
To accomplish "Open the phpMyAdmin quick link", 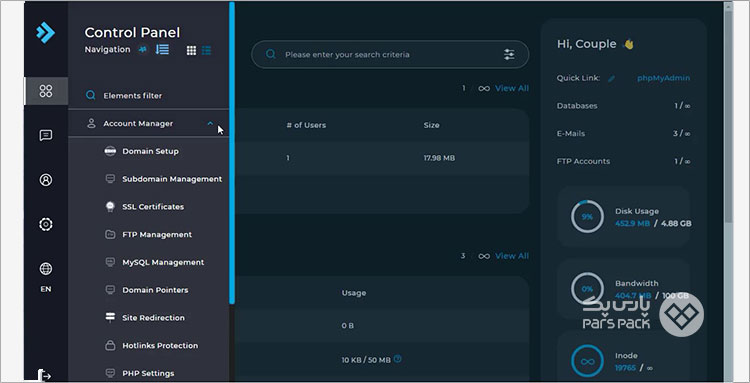I will [663, 78].
